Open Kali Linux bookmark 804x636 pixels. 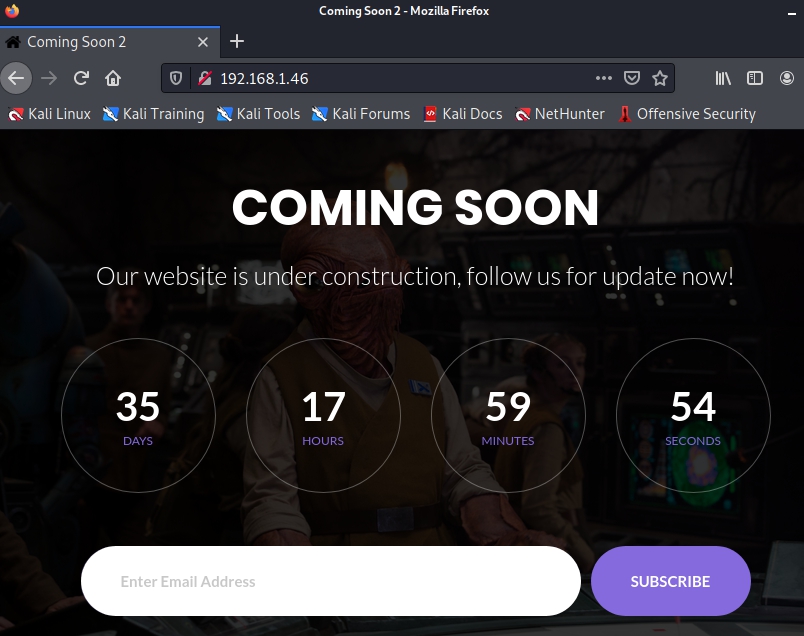point(50,114)
